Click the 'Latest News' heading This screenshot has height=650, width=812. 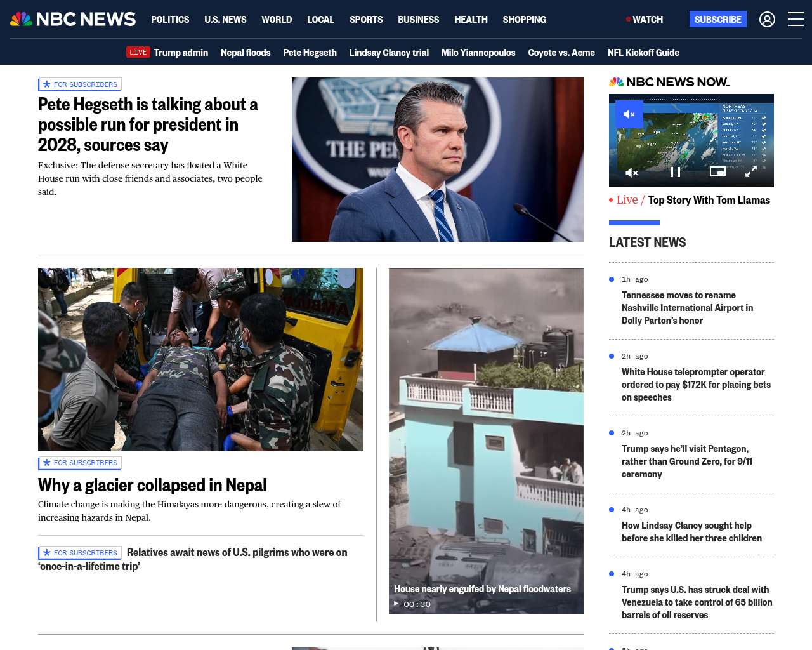647,242
